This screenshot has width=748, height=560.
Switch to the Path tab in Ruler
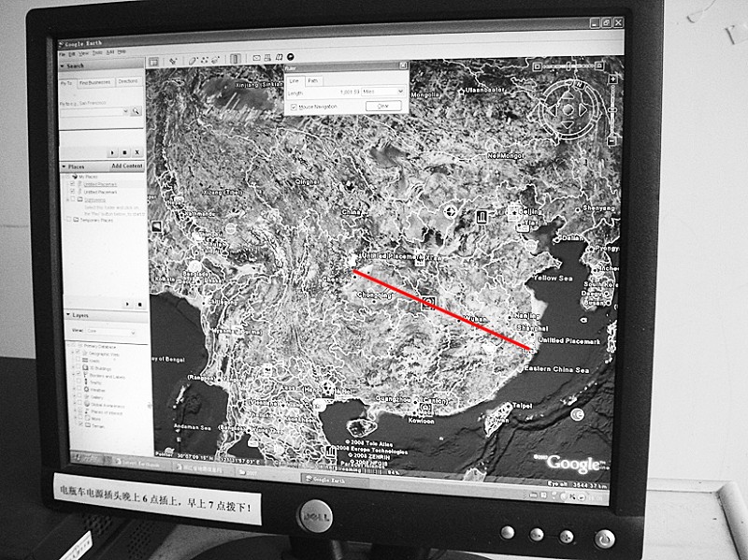[312, 80]
